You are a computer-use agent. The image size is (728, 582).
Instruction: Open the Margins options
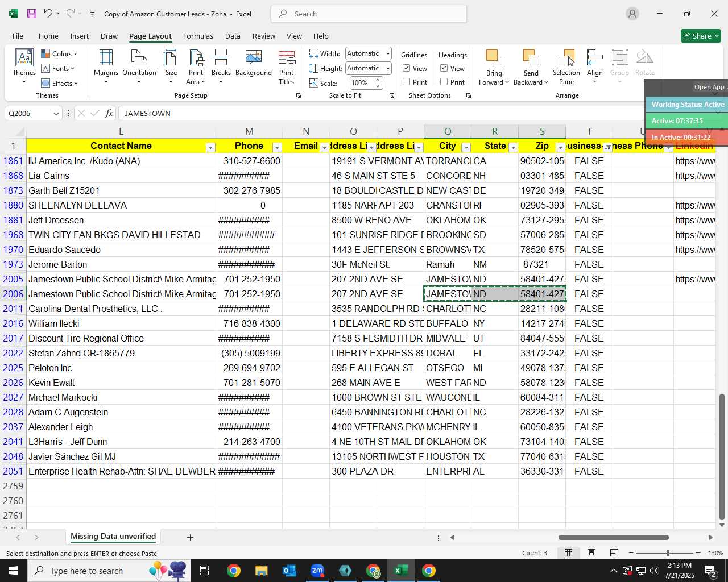tap(106, 67)
